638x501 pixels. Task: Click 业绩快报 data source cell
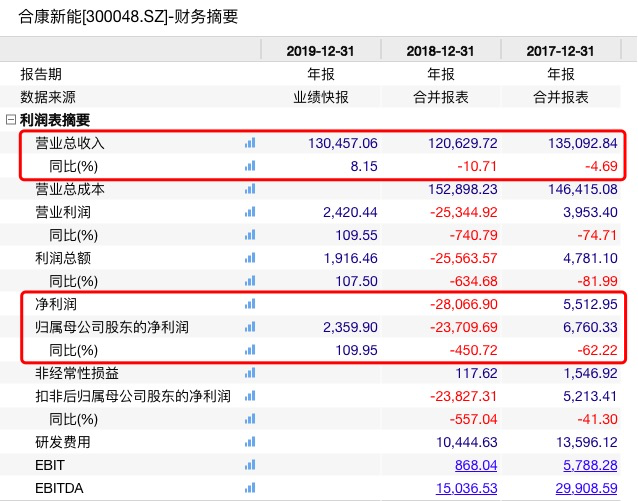321,97
